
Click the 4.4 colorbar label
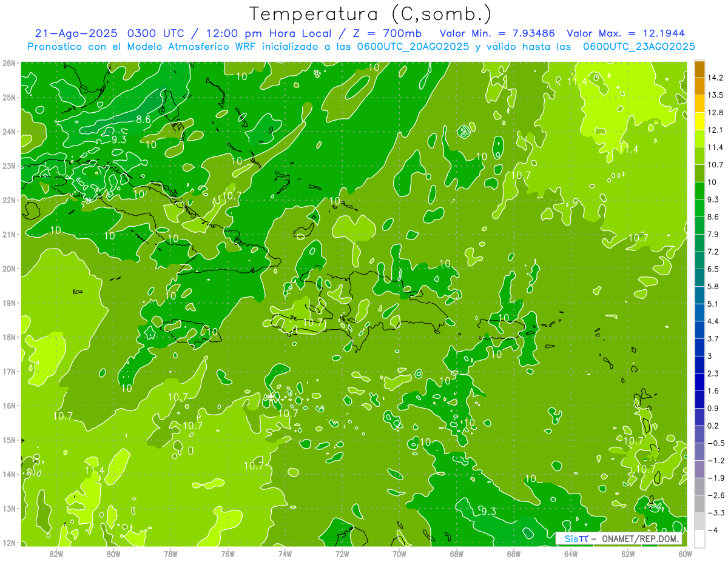point(713,321)
